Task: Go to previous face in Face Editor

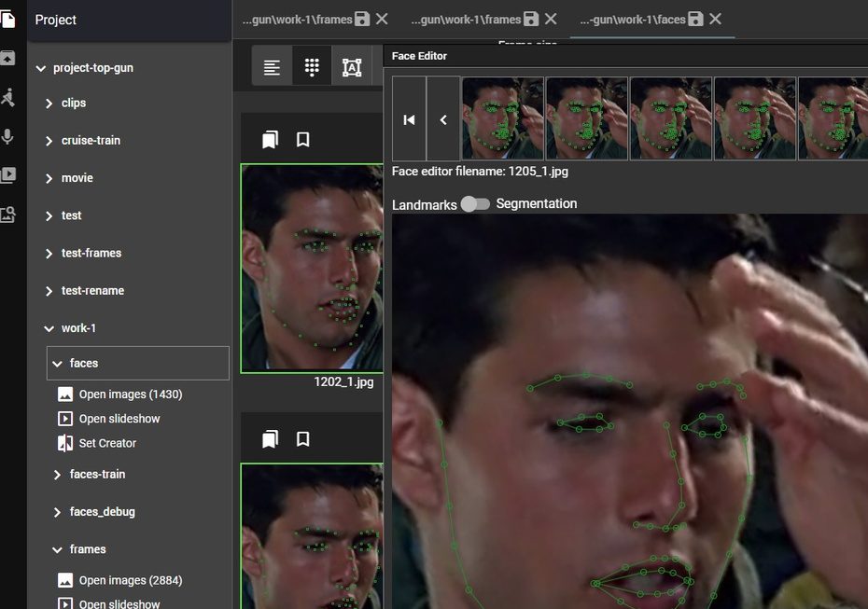Action: tap(443, 119)
